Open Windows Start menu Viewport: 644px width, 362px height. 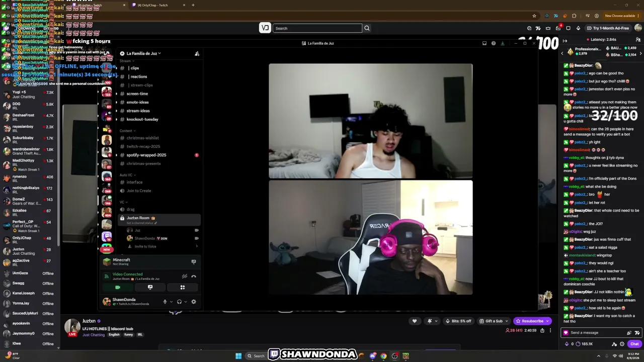(x=238, y=356)
